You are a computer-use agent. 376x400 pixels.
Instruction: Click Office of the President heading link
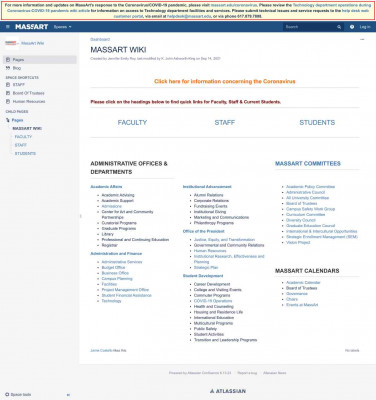point(204,231)
